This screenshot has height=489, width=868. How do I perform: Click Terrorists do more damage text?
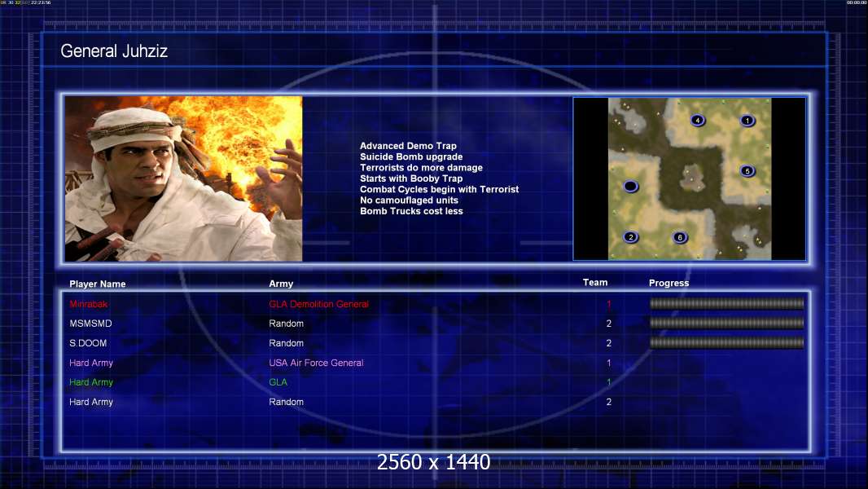click(421, 168)
